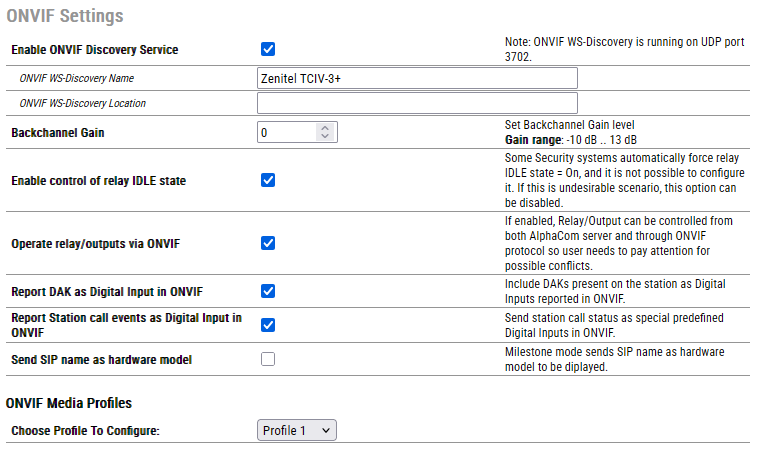Click the ONVIF Media Profiles heading
The height and width of the screenshot is (452, 766).
click(x=69, y=403)
